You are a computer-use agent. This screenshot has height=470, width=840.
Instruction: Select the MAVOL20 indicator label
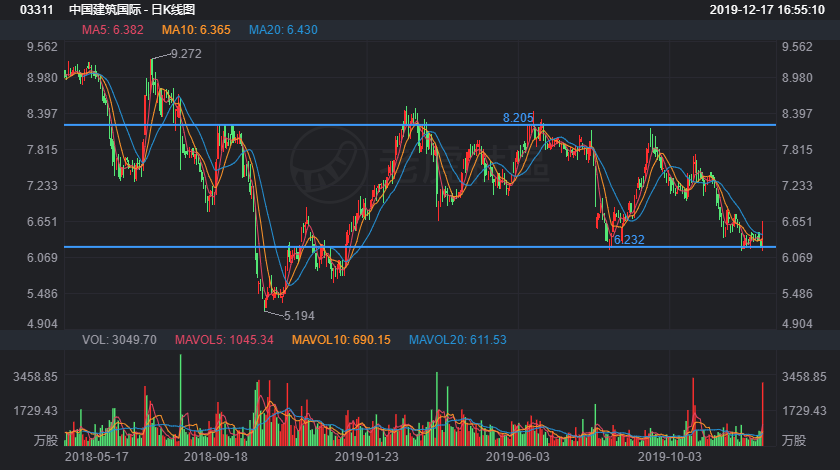point(458,340)
